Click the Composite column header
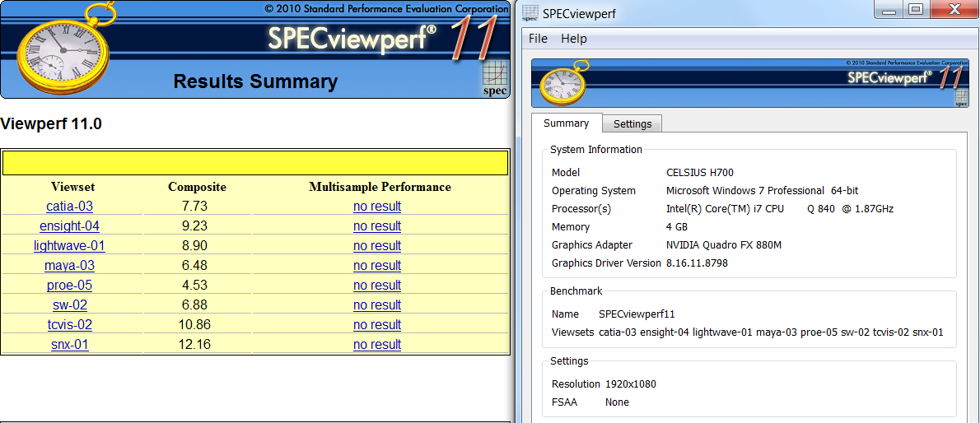The height and width of the screenshot is (423, 980). click(x=197, y=187)
